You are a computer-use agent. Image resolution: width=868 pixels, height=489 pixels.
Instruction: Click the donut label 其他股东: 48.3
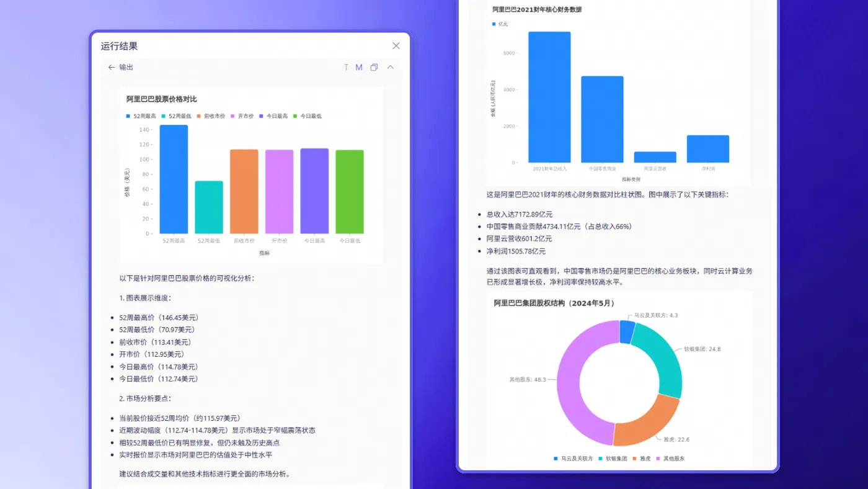528,379
